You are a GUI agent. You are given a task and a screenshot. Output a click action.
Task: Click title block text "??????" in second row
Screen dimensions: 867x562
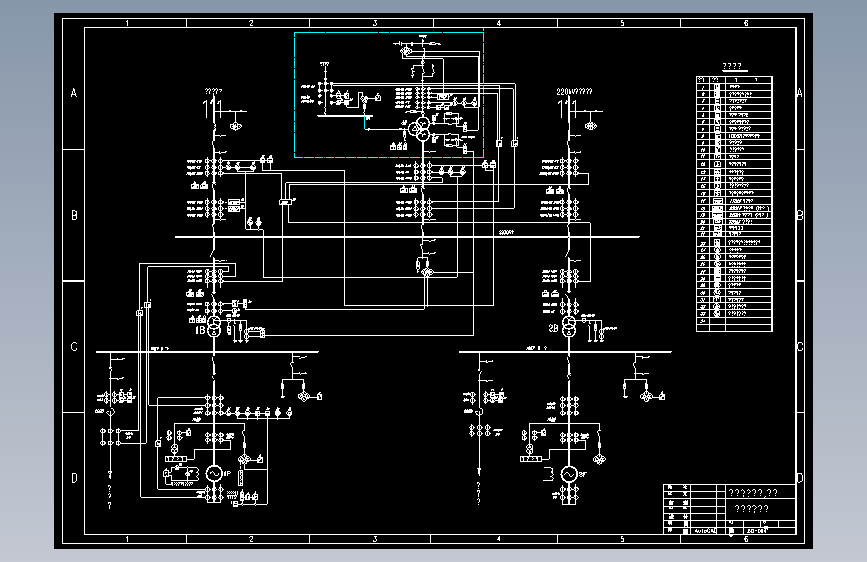(751, 509)
